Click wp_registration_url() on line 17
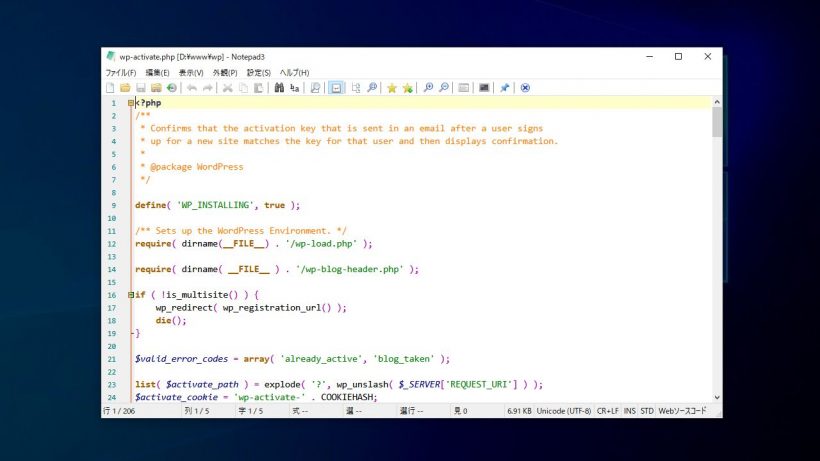Screen dimensions: 820x461 coord(277,308)
